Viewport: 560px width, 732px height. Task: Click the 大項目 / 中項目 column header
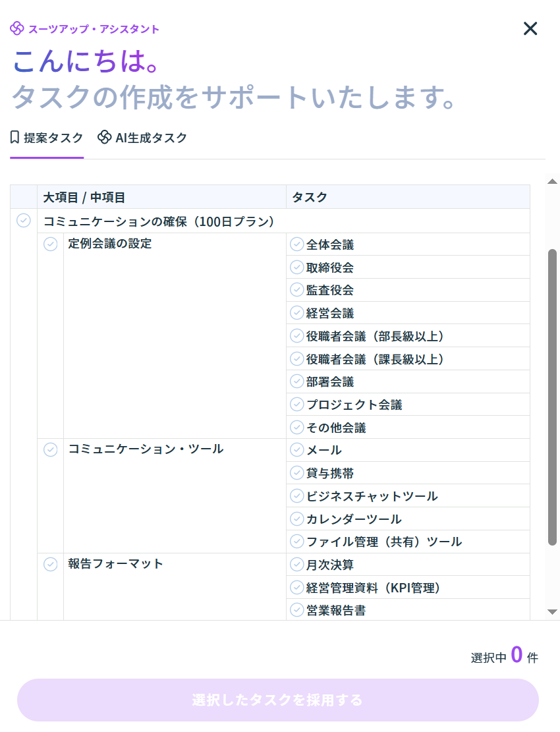(84, 197)
